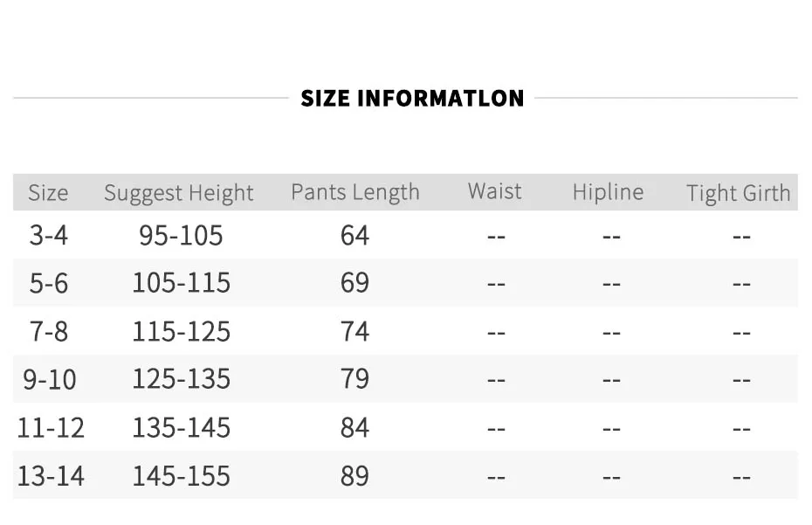812x525 pixels.
Task: Click pants length value 64
Action: click(354, 235)
